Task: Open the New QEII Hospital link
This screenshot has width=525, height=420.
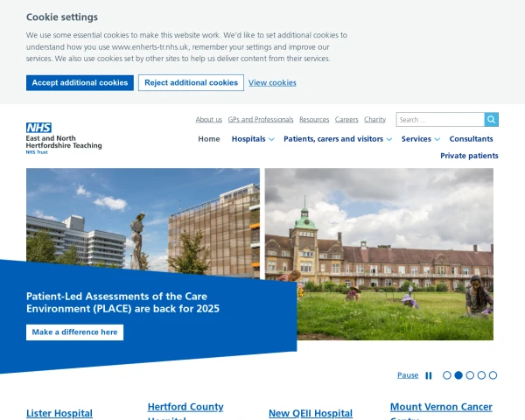Action: (x=311, y=413)
